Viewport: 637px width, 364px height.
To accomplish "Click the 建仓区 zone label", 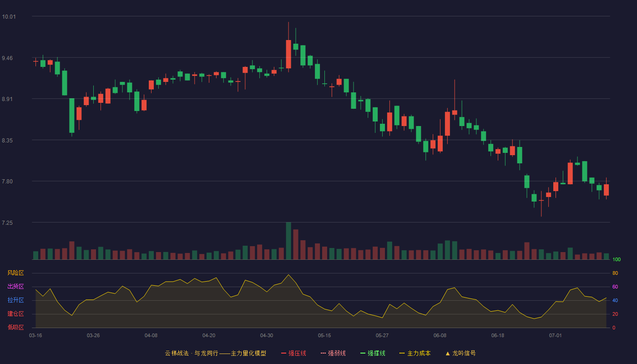I will [x=15, y=314].
